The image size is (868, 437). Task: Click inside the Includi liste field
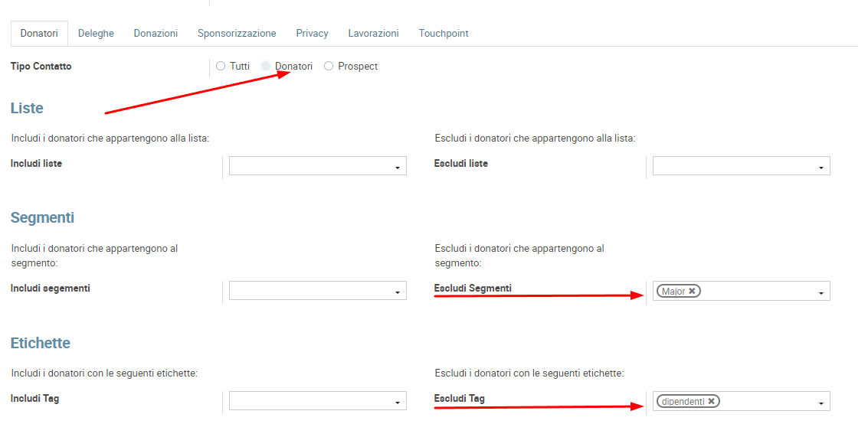coord(310,166)
